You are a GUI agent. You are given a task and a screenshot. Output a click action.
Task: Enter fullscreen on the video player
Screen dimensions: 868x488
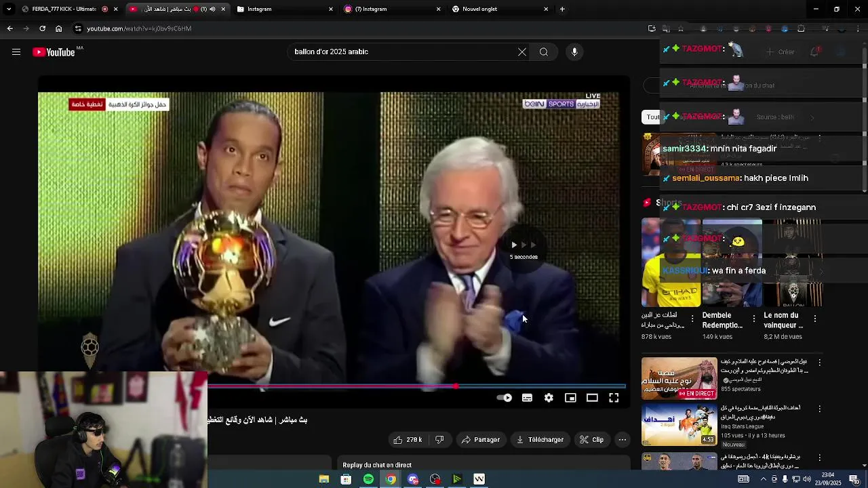(x=614, y=398)
